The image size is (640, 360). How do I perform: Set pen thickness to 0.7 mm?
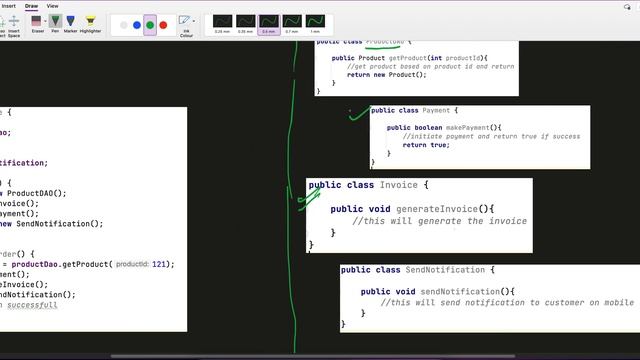(292, 24)
